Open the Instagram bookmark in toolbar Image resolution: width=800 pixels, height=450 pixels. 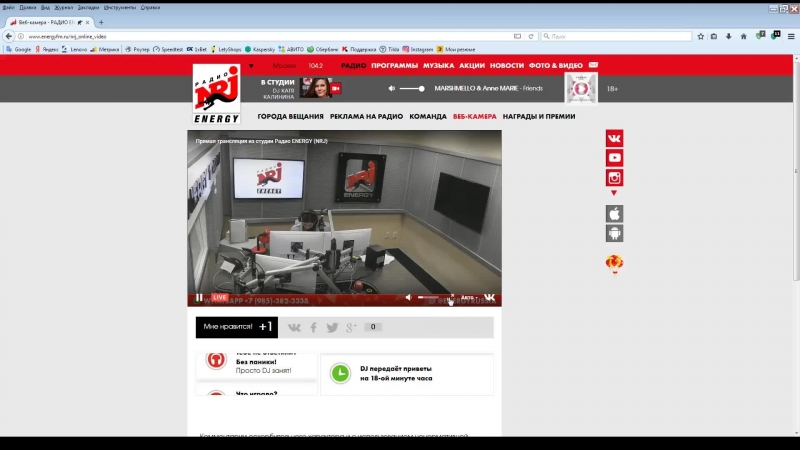click(418, 49)
